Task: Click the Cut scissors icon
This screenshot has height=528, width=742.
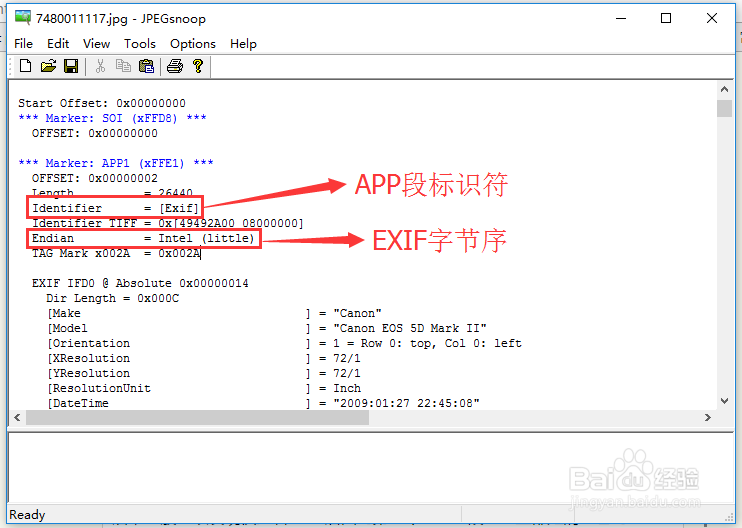Action: (100, 66)
